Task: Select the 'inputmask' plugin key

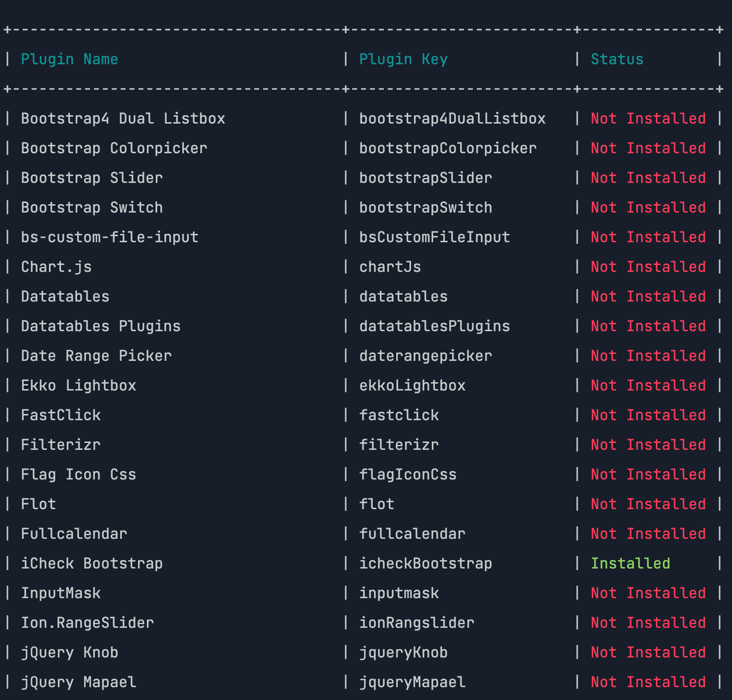Action: (399, 593)
